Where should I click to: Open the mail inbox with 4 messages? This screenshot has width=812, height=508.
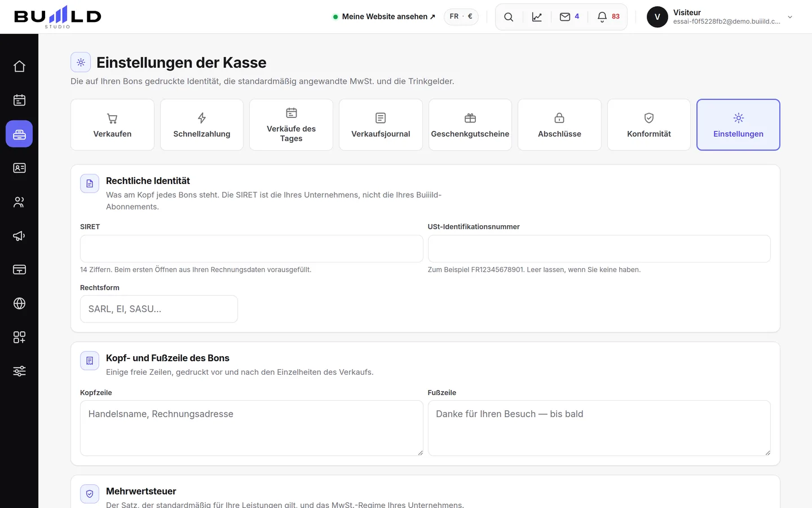click(x=570, y=17)
